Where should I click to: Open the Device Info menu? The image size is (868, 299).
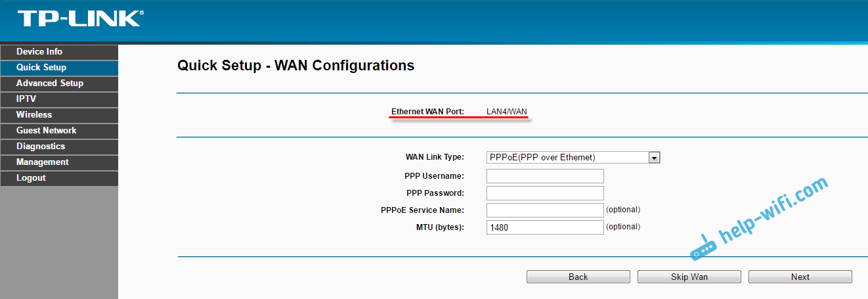(39, 52)
